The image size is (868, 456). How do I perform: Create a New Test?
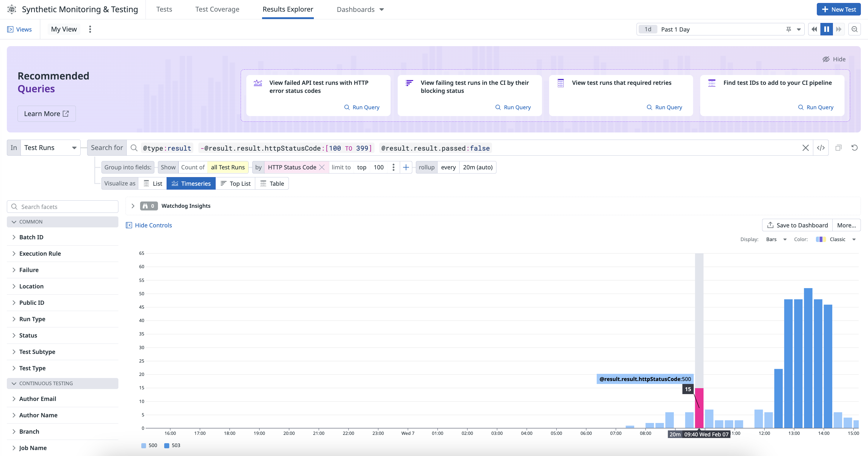(x=838, y=9)
